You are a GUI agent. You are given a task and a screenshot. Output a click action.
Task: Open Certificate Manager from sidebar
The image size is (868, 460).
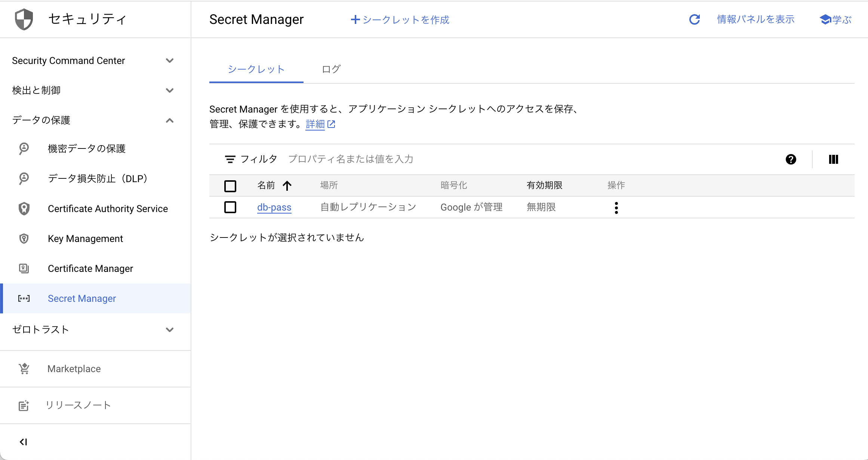pyautogui.click(x=90, y=268)
